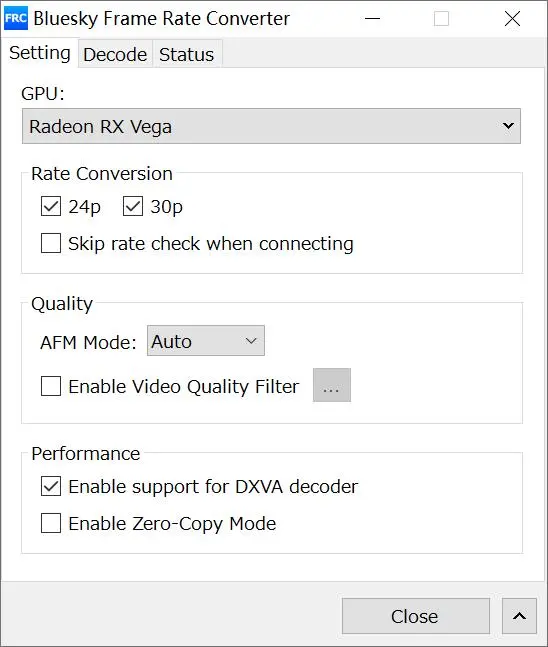Click the Close button
This screenshot has width=548, height=647.
pos(416,616)
